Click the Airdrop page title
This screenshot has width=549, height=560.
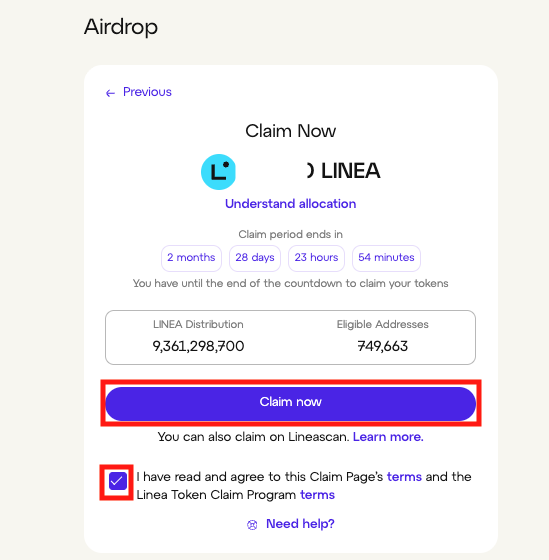[121, 27]
